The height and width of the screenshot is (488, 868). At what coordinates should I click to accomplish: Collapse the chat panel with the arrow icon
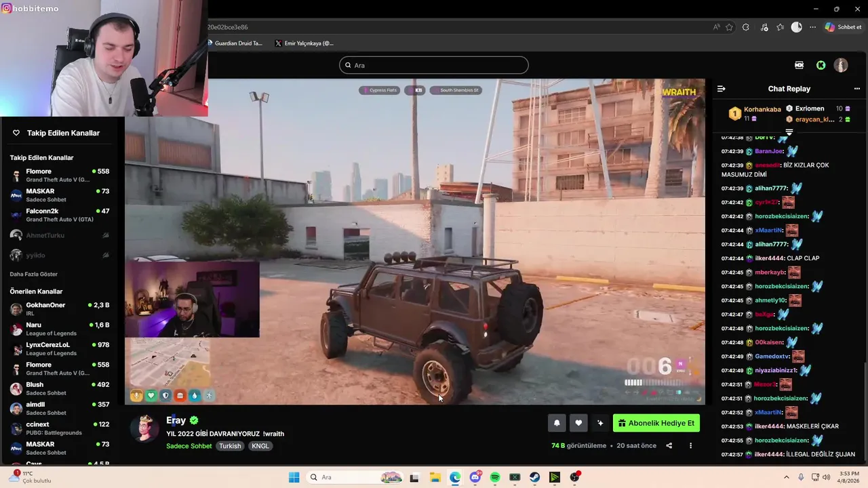pos(722,89)
